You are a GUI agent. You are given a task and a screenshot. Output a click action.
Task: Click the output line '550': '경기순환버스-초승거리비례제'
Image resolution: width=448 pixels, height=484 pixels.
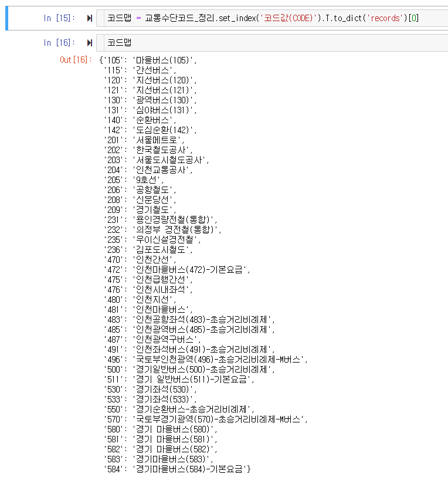tap(179, 409)
